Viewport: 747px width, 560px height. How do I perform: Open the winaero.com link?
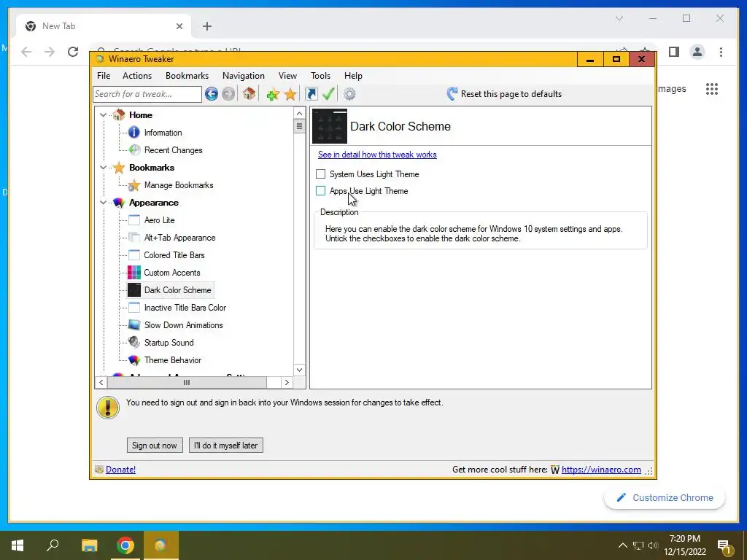tap(601, 470)
